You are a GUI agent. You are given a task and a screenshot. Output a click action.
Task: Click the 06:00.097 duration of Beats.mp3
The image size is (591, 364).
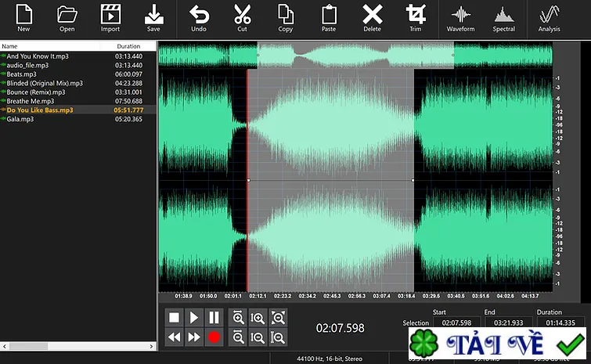(128, 74)
